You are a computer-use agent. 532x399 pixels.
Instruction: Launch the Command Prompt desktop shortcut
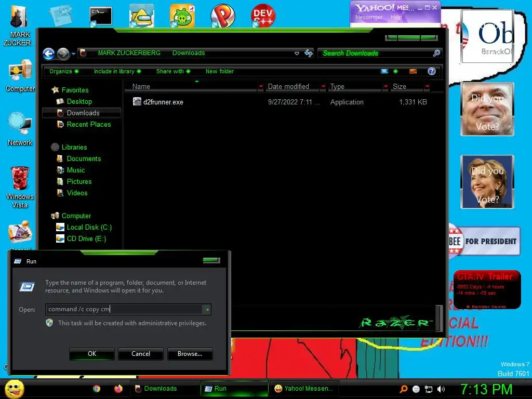coord(101,16)
